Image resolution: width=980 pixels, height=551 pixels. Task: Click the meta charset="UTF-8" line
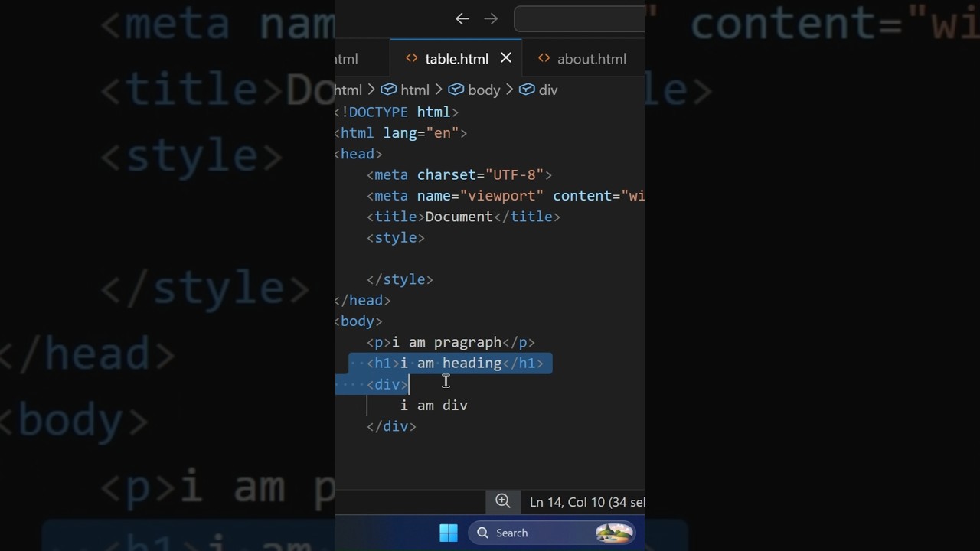point(459,174)
